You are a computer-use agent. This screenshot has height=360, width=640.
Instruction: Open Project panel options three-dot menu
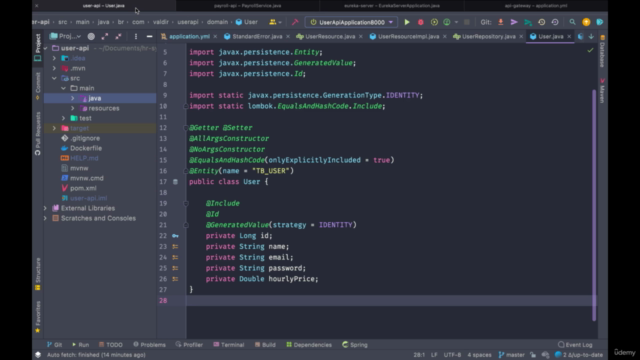pyautogui.click(x=136, y=36)
